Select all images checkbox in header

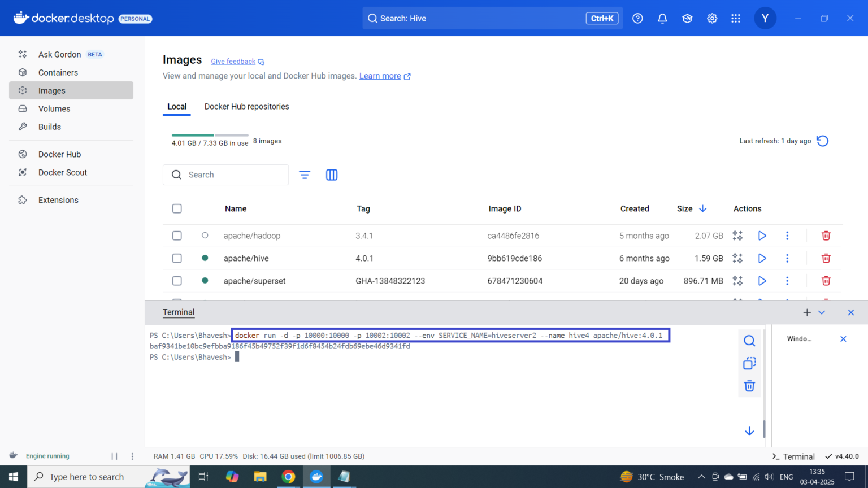(x=177, y=208)
